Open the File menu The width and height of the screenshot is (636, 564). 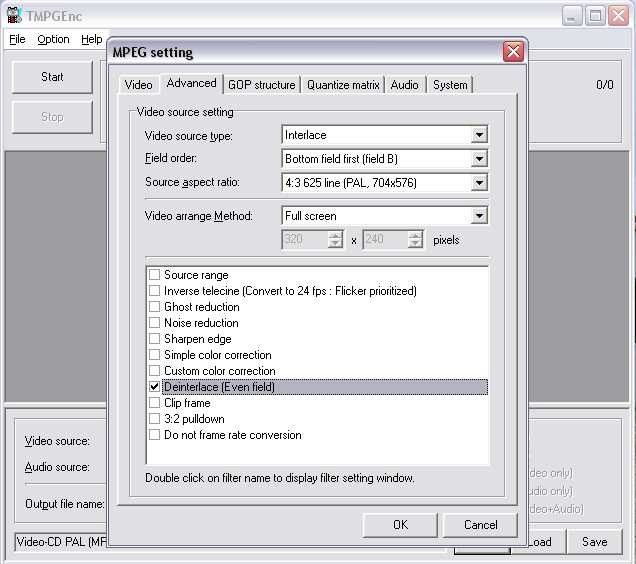(17, 39)
